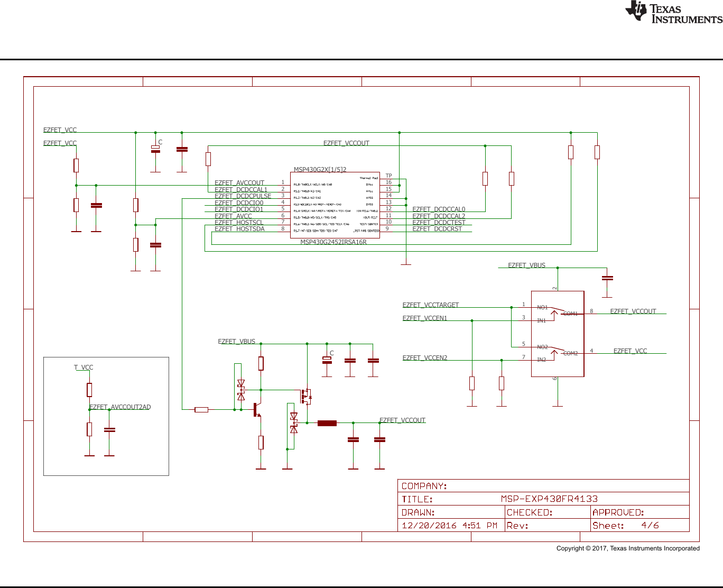Screen dimensions: 723x588
Task: Click the MSP430G2X[1/5]2 chip name label
Action: (320, 170)
